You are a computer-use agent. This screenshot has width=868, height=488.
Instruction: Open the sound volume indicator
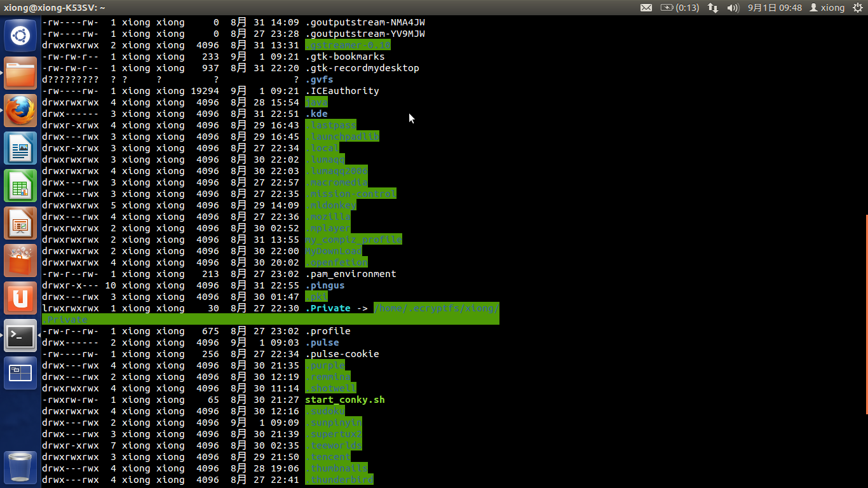[733, 8]
